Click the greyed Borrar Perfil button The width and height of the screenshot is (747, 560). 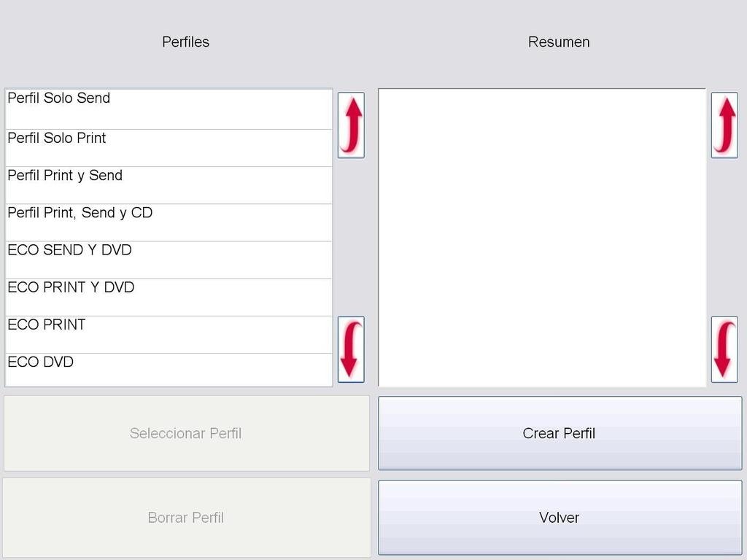click(x=186, y=518)
